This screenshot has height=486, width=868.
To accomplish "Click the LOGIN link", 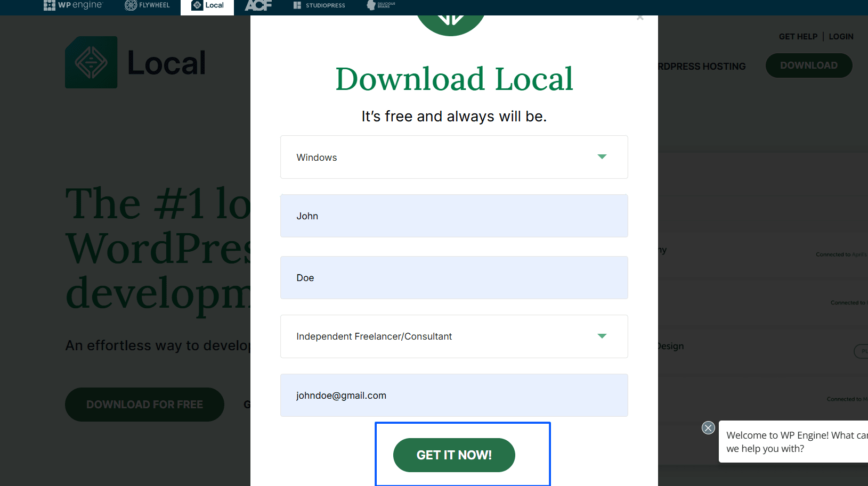I will pos(841,37).
